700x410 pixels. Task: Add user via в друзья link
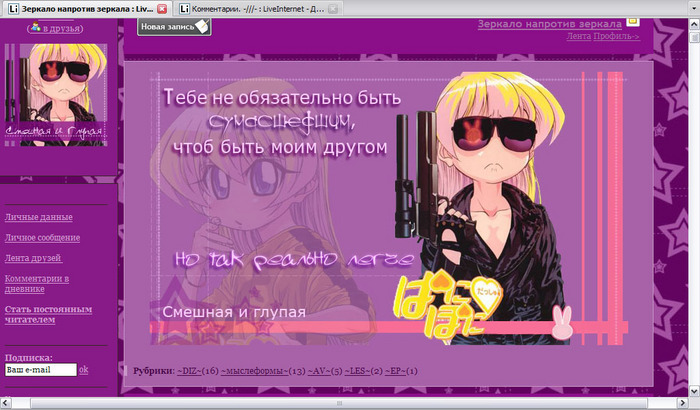pos(61,29)
